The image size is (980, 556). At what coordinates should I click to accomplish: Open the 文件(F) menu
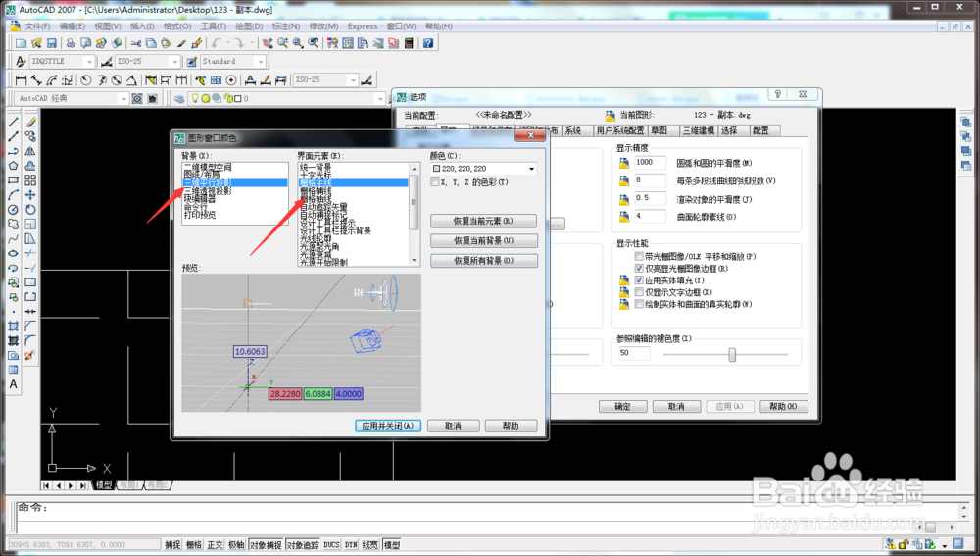[x=37, y=26]
